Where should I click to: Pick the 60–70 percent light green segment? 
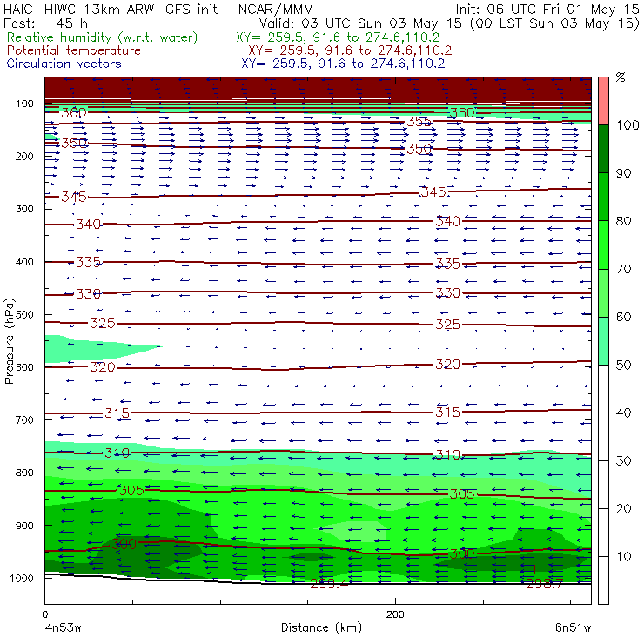603,292
